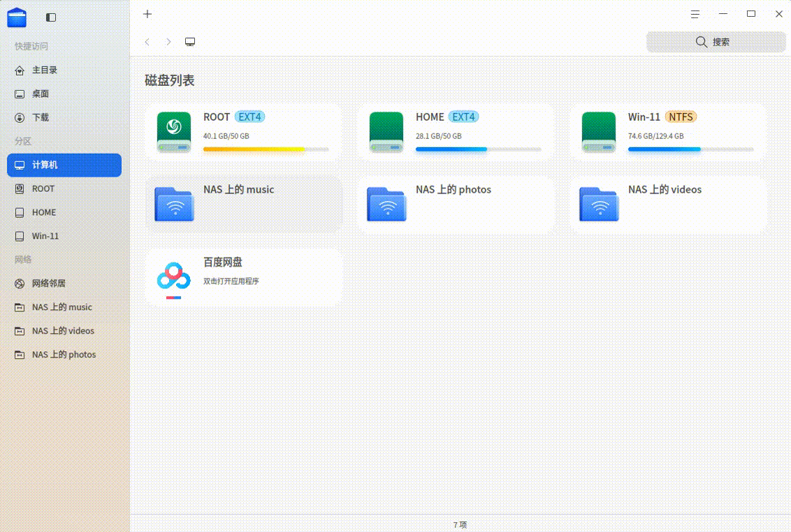Select the HOME disk drive icon
Screen dimensions: 791x532
[x=386, y=132]
